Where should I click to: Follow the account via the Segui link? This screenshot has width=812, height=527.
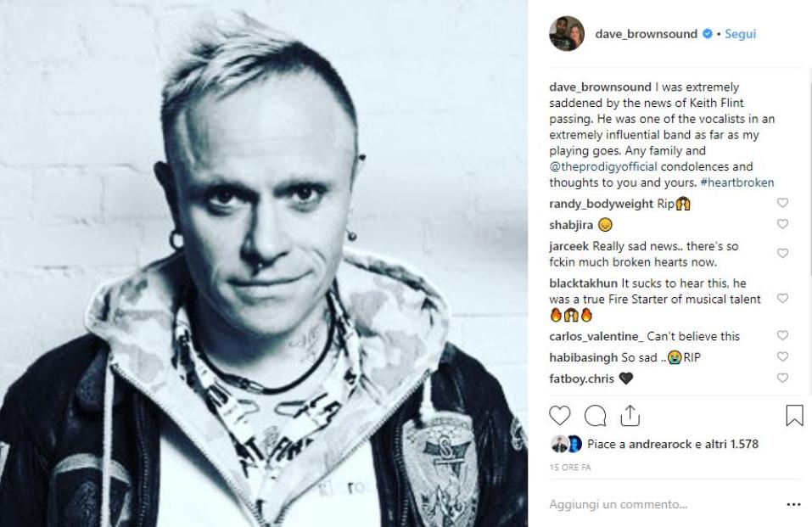point(740,34)
